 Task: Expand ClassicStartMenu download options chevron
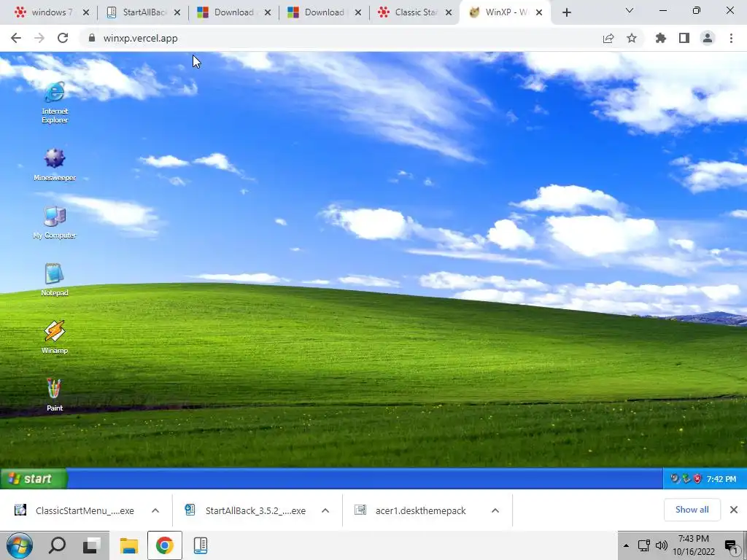pos(155,510)
